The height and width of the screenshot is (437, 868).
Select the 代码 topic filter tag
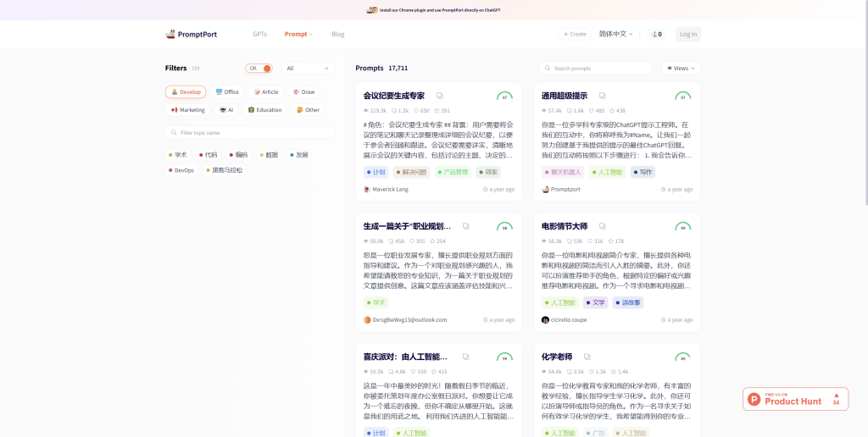click(209, 155)
